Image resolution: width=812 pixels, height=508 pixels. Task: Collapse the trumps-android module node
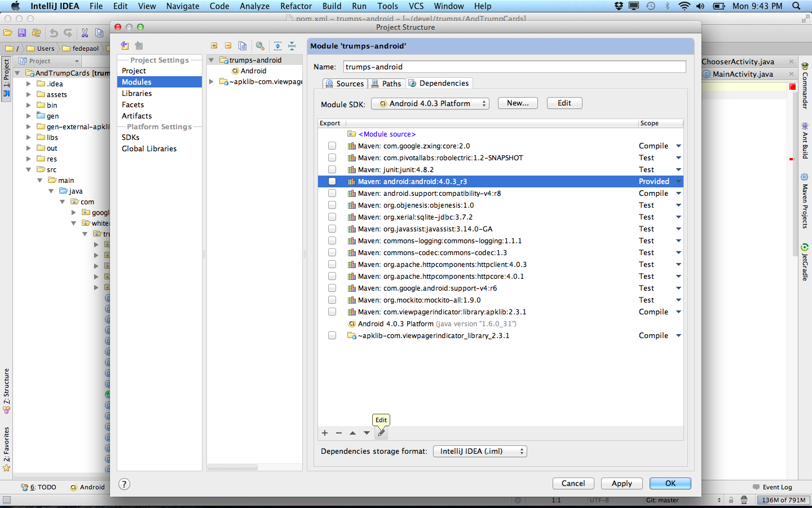click(x=211, y=60)
